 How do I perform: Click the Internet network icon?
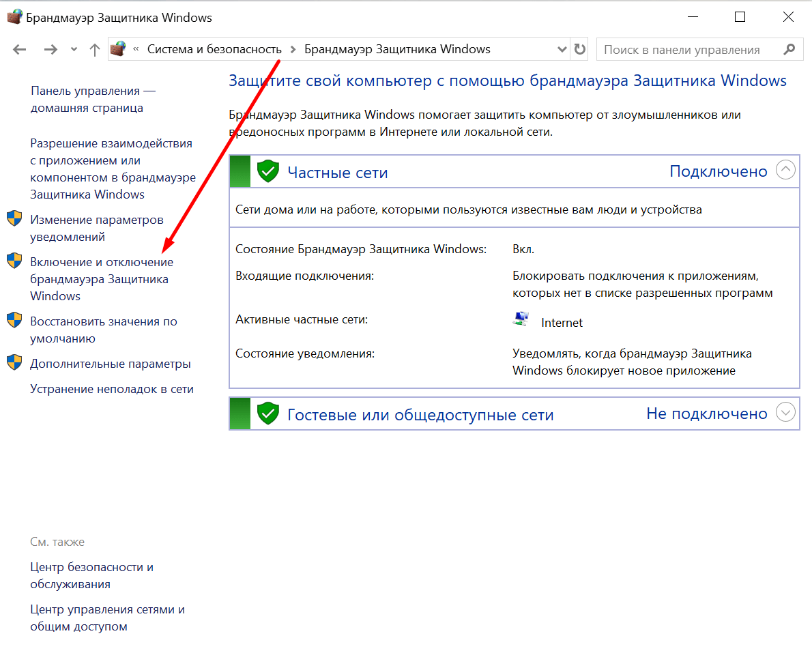pos(521,319)
